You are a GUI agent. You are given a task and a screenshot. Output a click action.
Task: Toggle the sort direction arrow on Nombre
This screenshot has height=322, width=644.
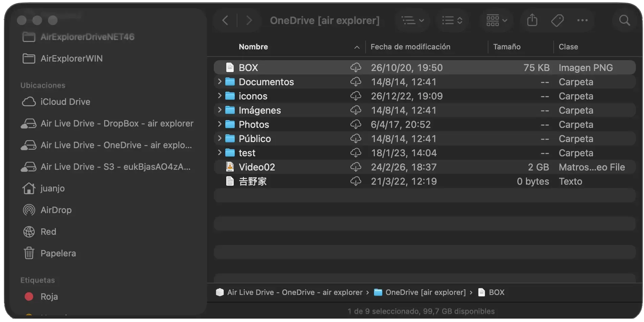coord(357,47)
